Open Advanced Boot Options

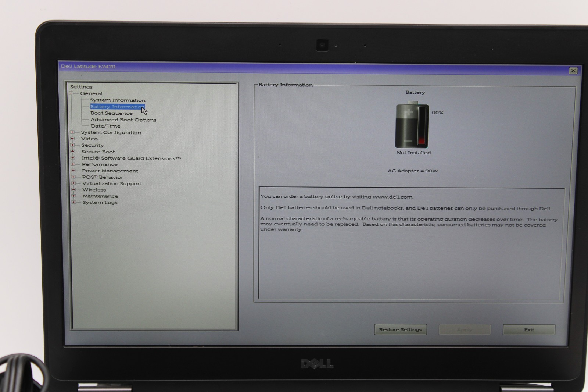click(123, 120)
